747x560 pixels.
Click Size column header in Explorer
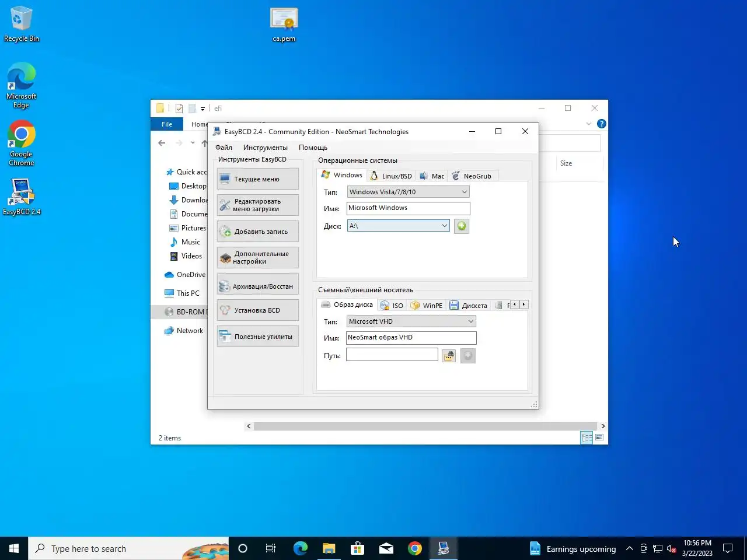coord(566,163)
